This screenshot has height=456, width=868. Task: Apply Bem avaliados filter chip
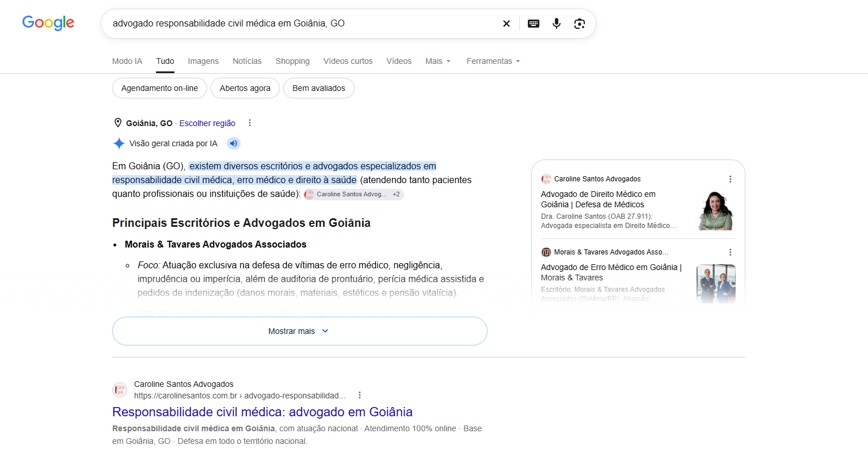pyautogui.click(x=319, y=88)
